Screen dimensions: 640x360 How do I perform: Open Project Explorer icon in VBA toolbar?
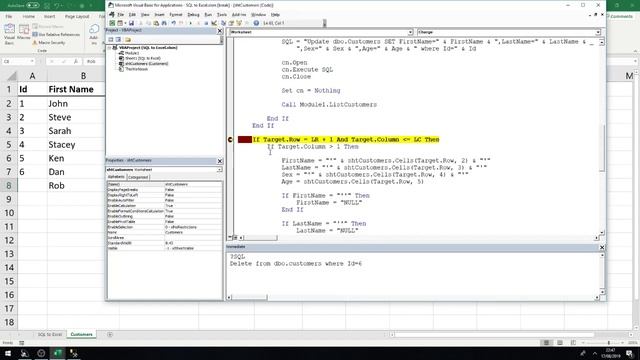tap(223, 23)
